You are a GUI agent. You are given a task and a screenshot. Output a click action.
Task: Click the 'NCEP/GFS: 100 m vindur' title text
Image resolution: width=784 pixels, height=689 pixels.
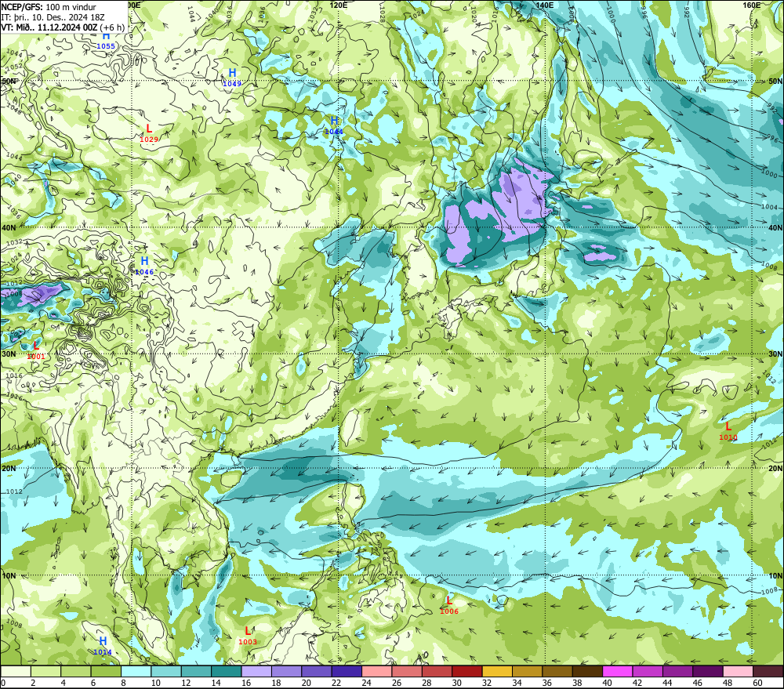tap(49, 7)
